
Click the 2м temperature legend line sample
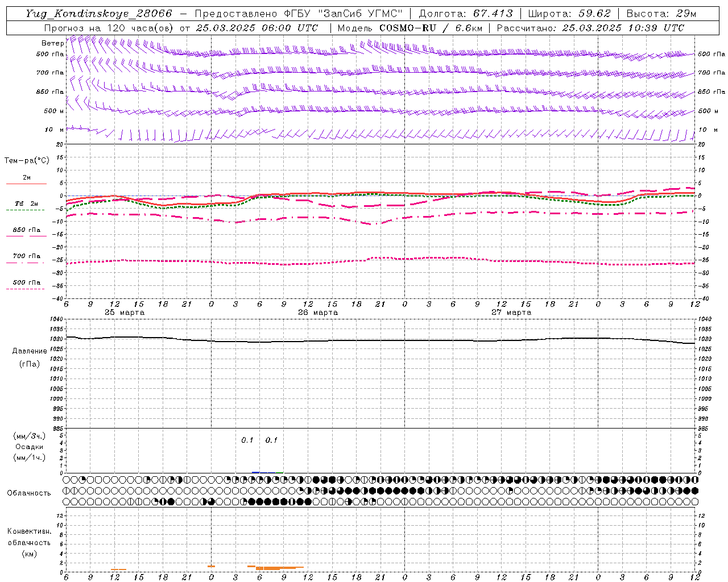pyautogui.click(x=26, y=184)
